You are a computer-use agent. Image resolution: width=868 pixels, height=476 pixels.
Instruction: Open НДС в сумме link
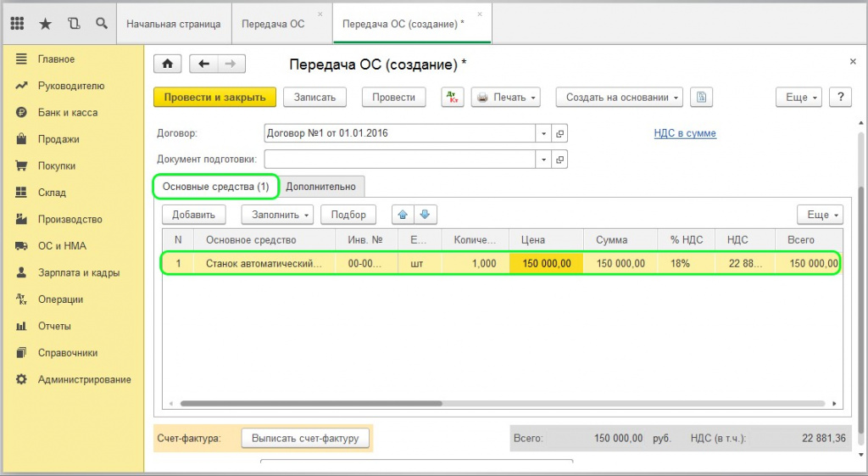(685, 133)
